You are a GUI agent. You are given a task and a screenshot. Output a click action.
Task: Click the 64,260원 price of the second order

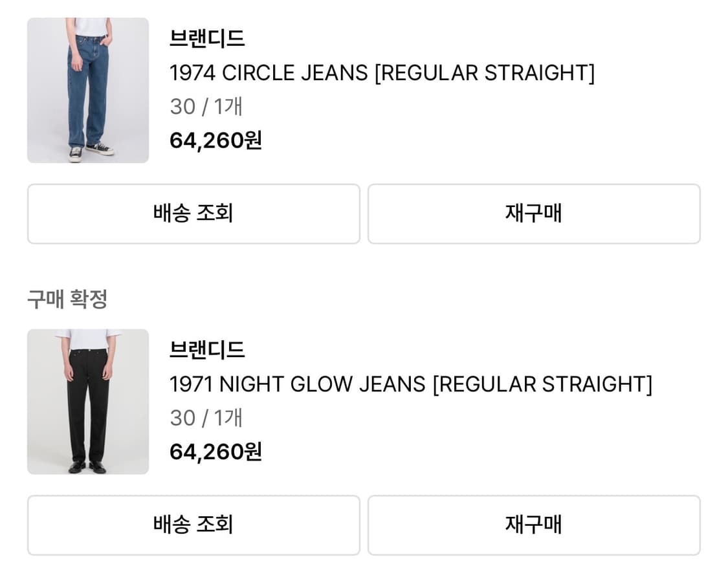pos(215,452)
